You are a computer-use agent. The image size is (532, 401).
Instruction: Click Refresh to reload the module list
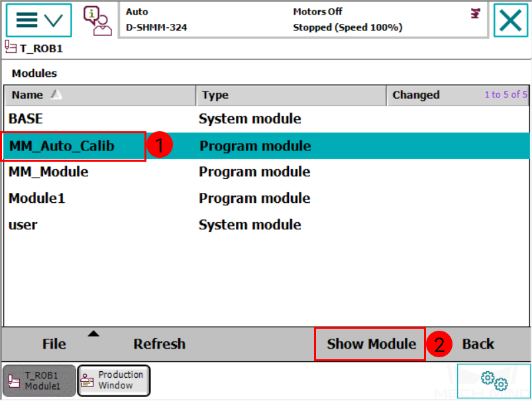(160, 344)
